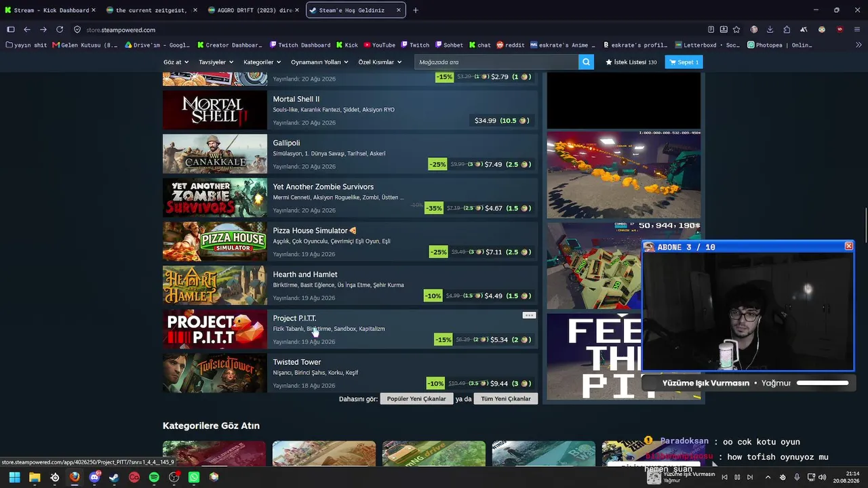Image resolution: width=868 pixels, height=488 pixels.
Task: Open the Özel Kısımlar dropdown
Action: click(380, 62)
